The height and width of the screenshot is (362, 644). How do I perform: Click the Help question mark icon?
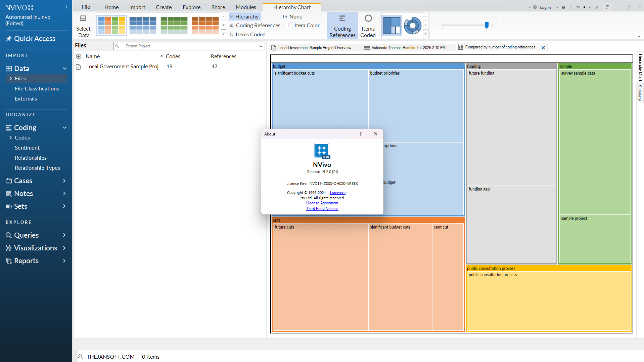point(597,7)
